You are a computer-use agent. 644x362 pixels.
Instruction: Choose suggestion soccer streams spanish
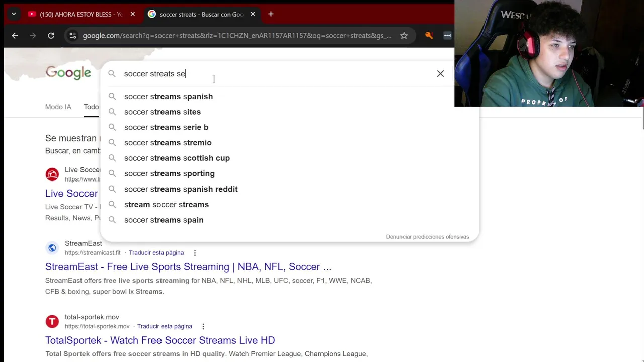(x=289, y=96)
